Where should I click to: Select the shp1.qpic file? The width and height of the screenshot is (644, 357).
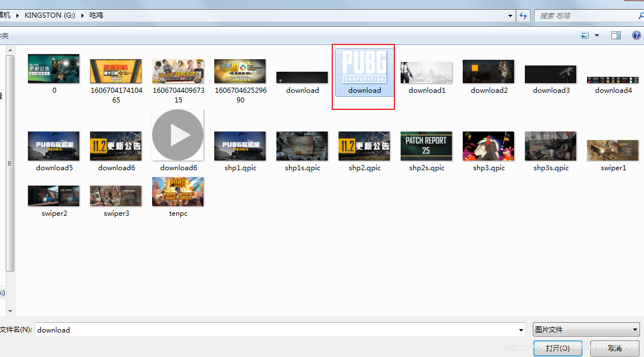241,151
